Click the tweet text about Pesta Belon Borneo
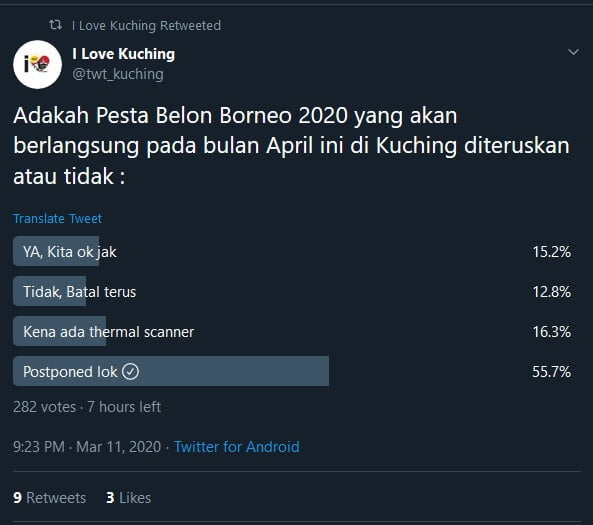Viewport: 593px width, 525px height. [291, 146]
